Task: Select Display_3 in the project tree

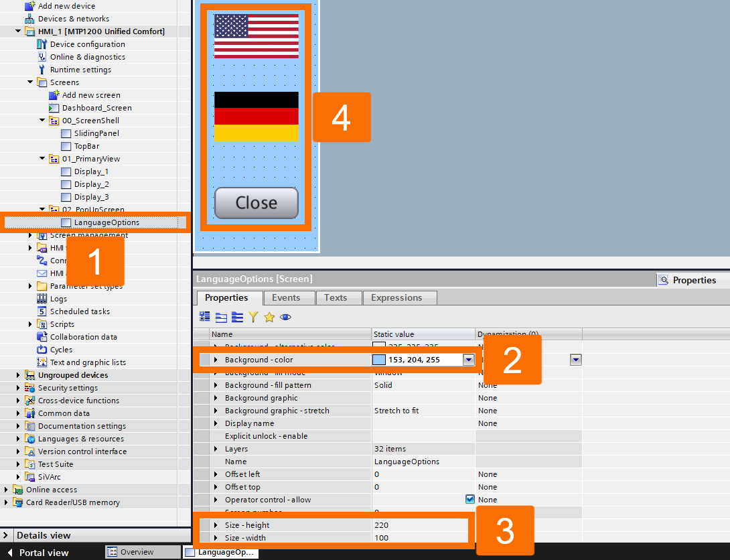Action: [91, 197]
